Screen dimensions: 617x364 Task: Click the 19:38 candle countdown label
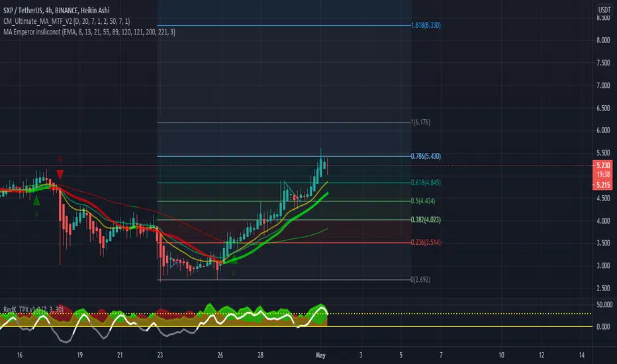click(603, 174)
